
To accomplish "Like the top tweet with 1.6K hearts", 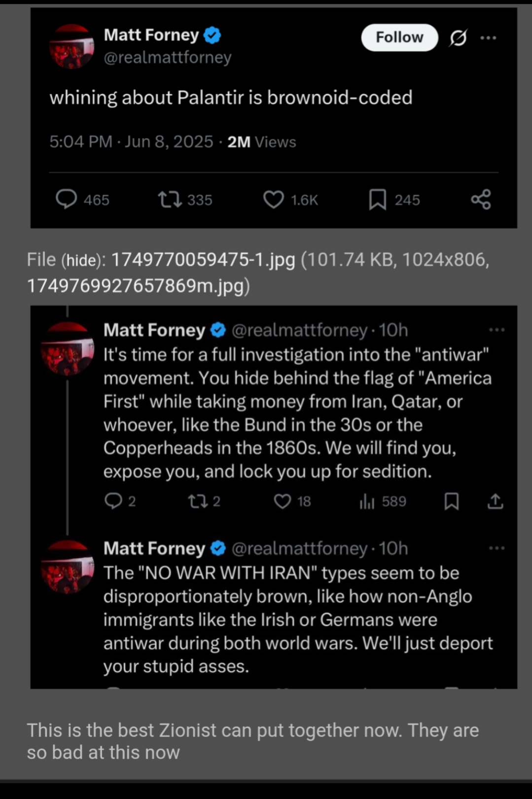I will [274, 200].
